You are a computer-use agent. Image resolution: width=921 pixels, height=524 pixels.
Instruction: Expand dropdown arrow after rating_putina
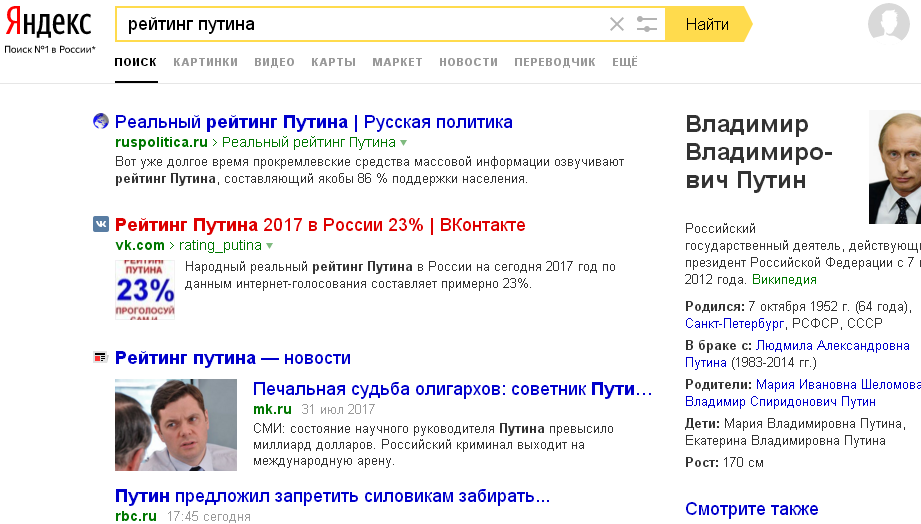[270, 246]
